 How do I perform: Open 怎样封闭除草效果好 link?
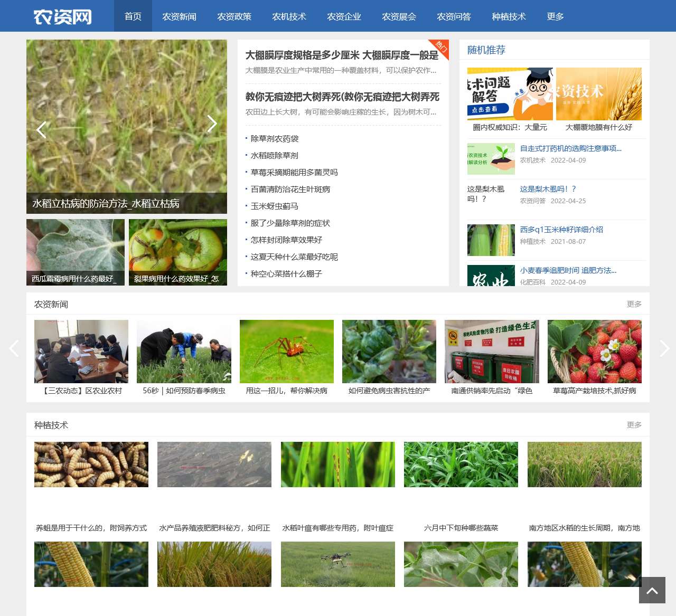tap(286, 240)
